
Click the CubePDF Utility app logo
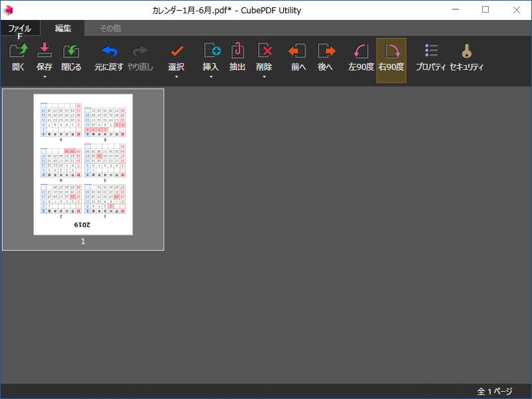[8, 10]
